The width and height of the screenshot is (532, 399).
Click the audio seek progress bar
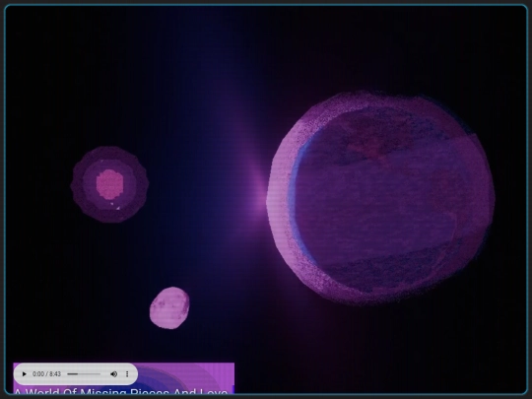[x=84, y=374]
